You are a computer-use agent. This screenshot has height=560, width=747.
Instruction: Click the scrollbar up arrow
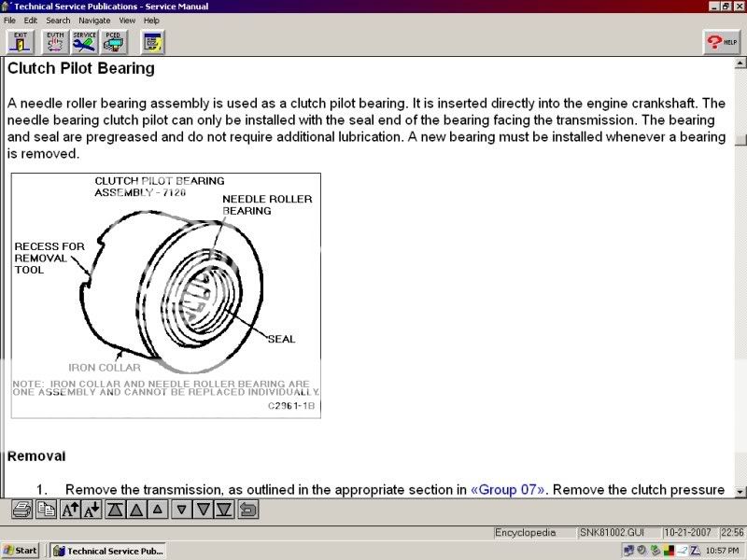[740, 63]
